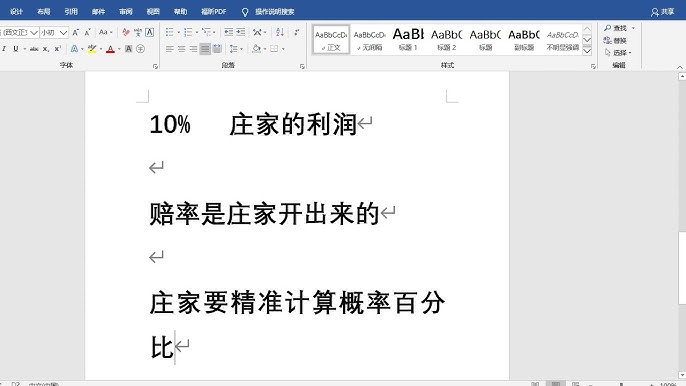The width and height of the screenshot is (686, 386).
Task: Click the multilevel list icon
Action: 206,32
